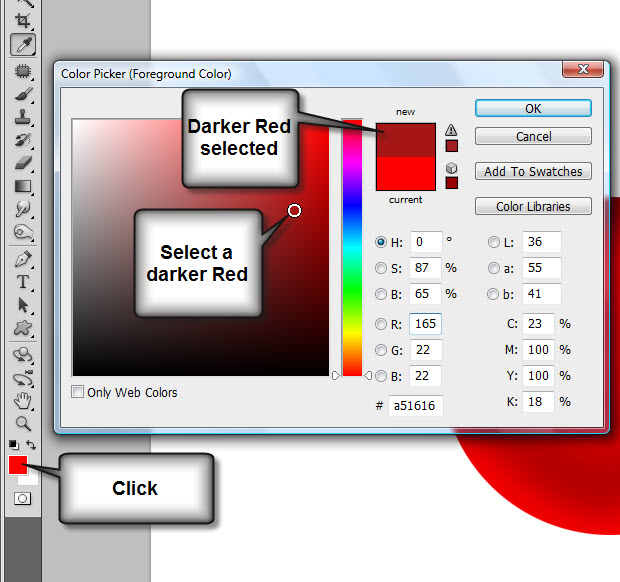Click the L field showing 36
This screenshot has height=582, width=620.
click(541, 242)
